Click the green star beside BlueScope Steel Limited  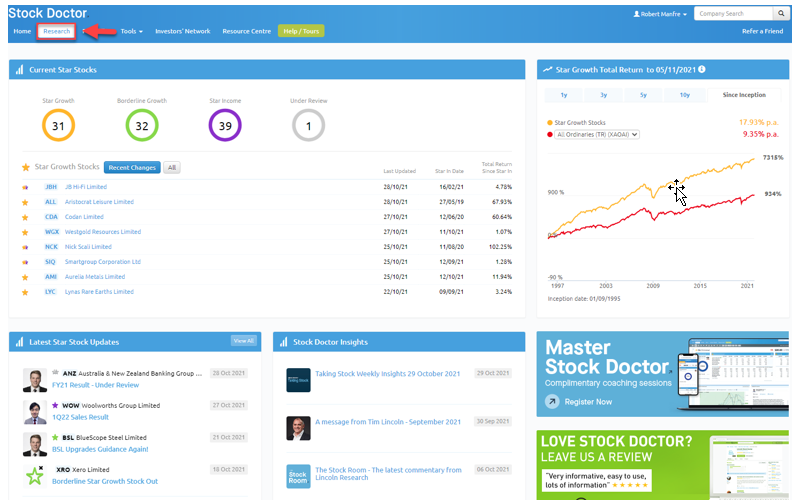(55, 437)
